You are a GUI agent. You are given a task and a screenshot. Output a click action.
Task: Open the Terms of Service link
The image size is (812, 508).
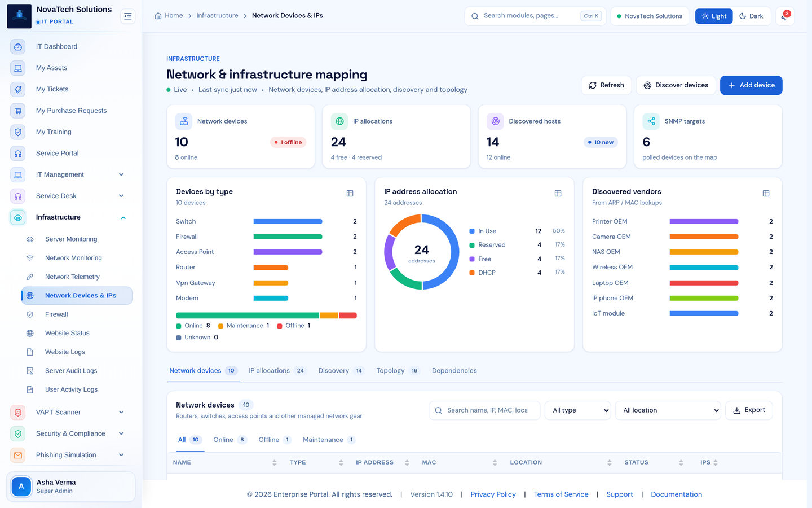click(561, 494)
